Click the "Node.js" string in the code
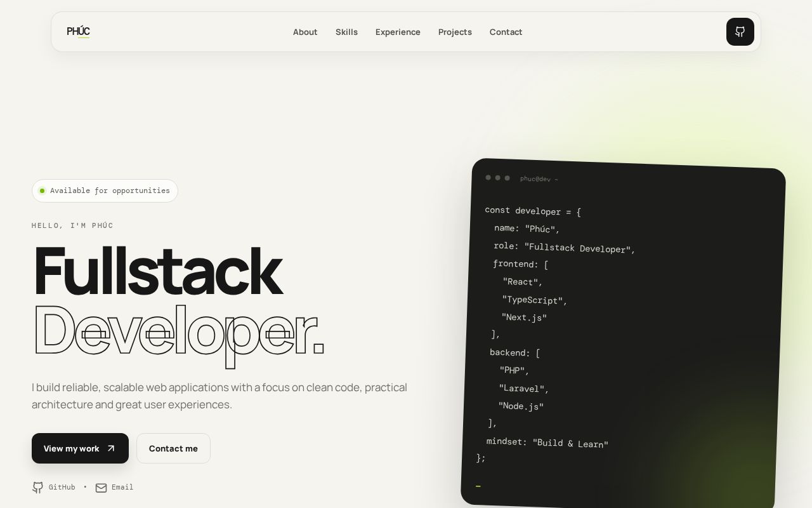 tap(521, 406)
